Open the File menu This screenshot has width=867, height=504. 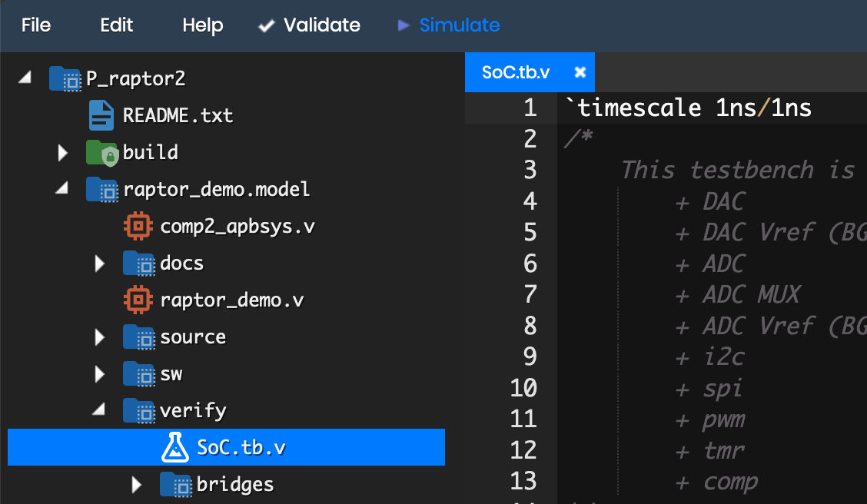pos(36,25)
